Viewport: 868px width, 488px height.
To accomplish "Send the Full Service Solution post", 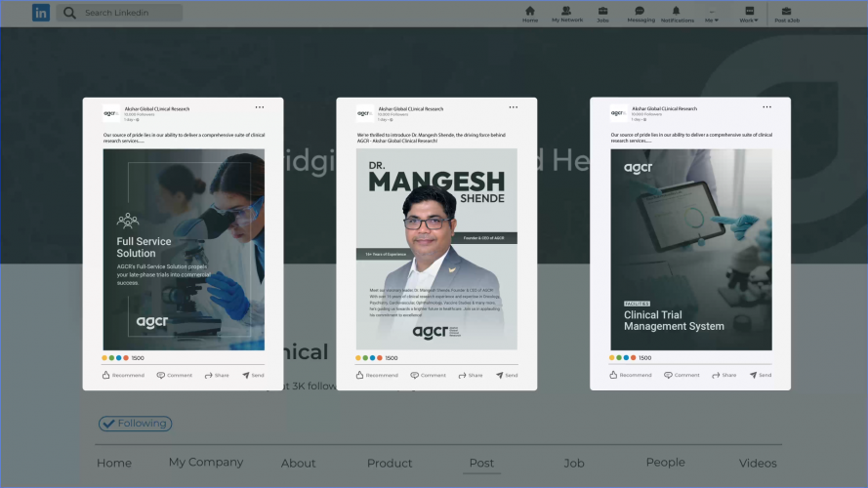I will tap(253, 375).
